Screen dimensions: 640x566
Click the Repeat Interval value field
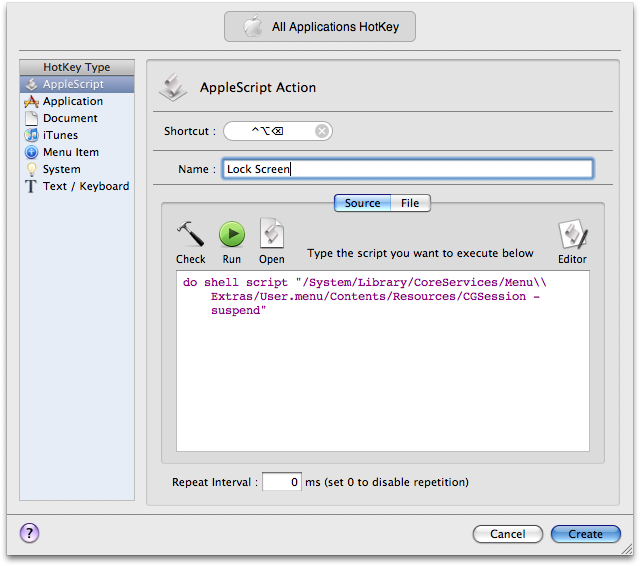282,482
